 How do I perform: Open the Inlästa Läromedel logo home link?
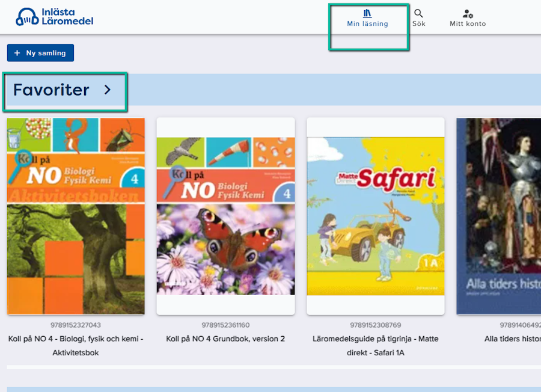coord(55,17)
